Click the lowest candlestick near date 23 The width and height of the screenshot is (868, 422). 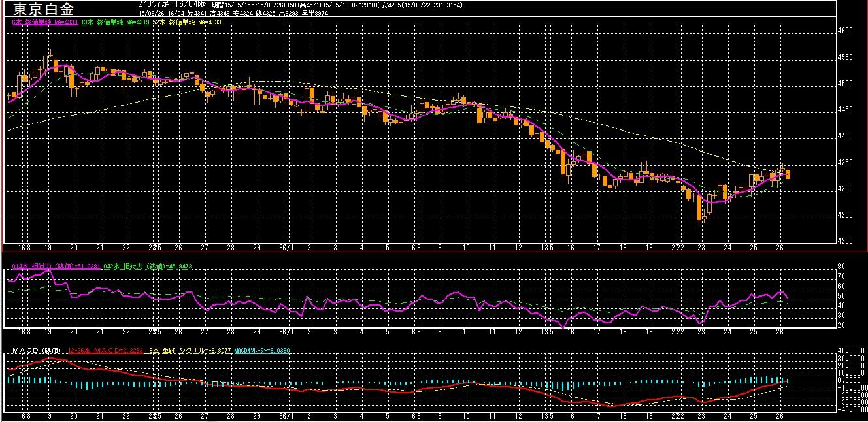[x=699, y=208]
